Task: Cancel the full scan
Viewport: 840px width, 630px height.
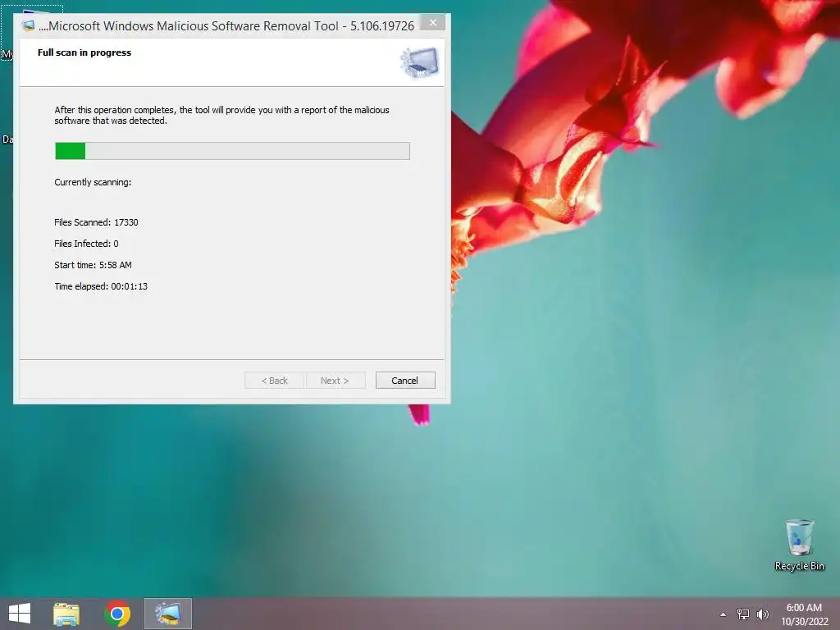Action: (x=405, y=381)
